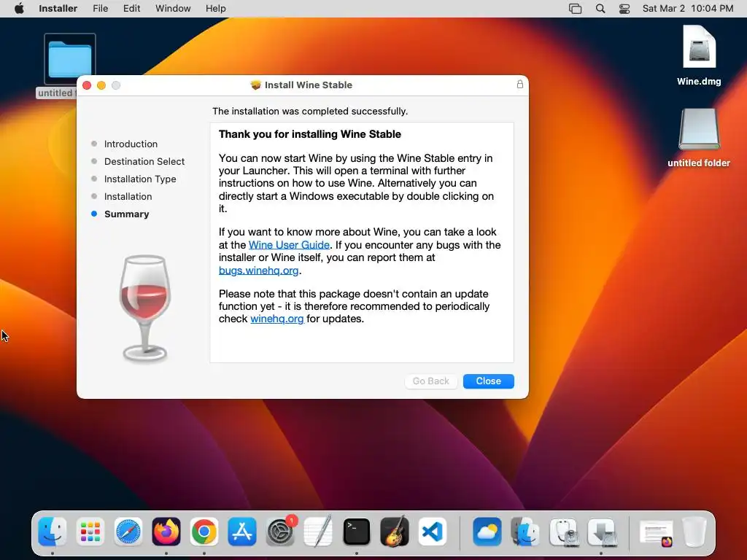
Task: Click the Summary step in the sidebar
Action: click(126, 214)
